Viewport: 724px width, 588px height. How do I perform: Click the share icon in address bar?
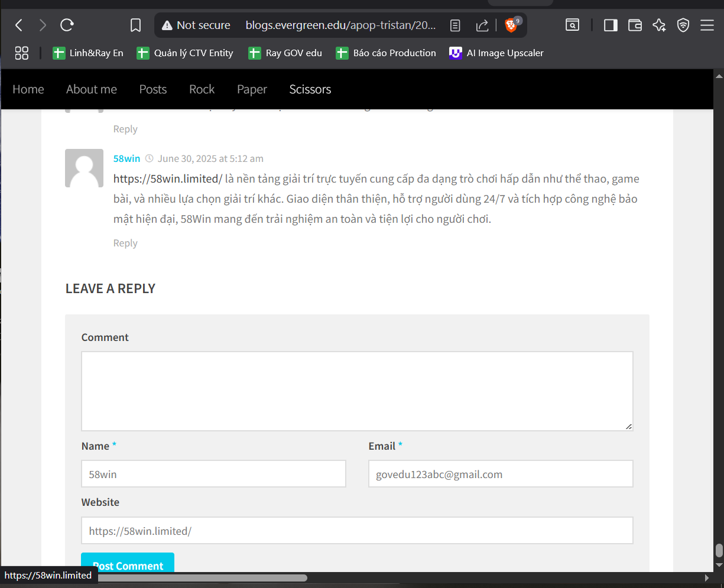[482, 25]
